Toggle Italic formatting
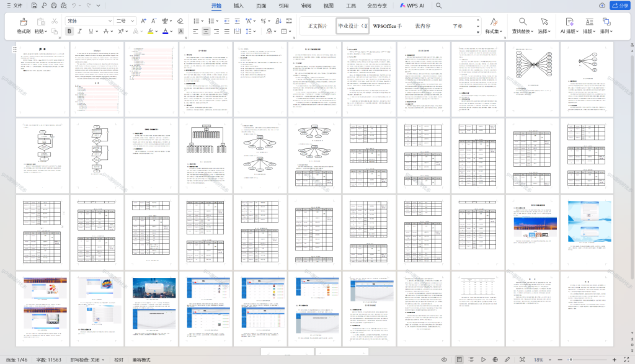The image size is (635, 364). pos(80,31)
